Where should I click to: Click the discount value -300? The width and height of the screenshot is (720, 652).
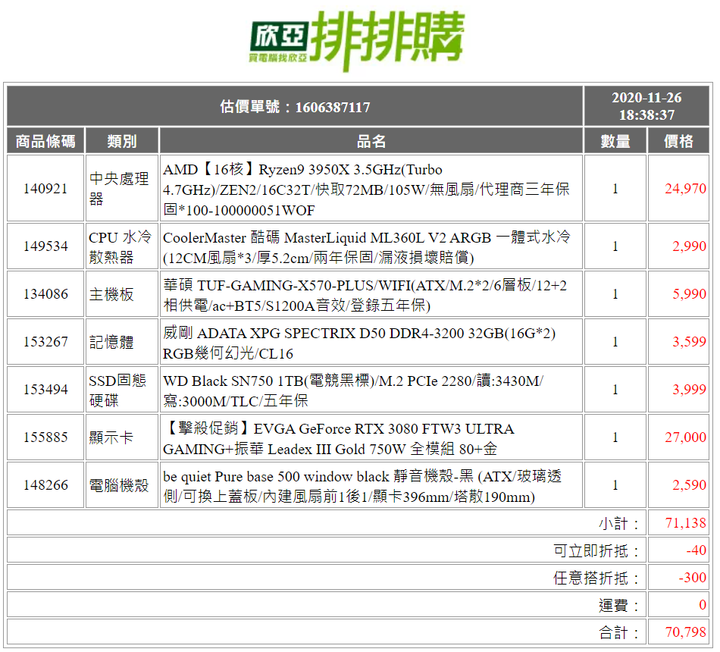point(692,578)
